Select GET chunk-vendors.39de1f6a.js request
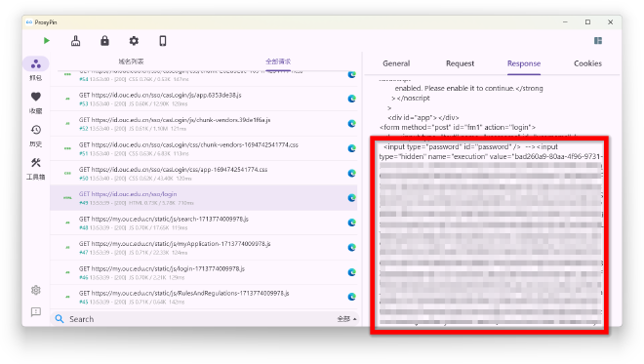The height and width of the screenshot is (364, 644). coord(204,124)
